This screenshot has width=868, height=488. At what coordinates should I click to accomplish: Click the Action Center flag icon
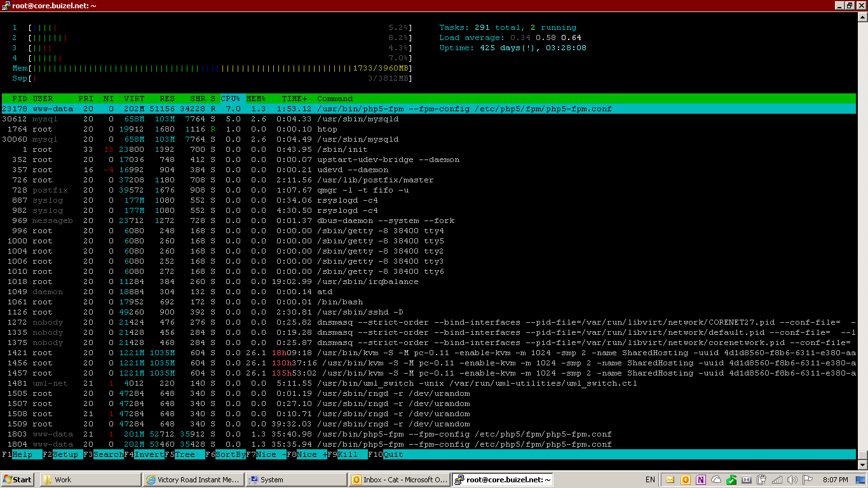[808, 480]
